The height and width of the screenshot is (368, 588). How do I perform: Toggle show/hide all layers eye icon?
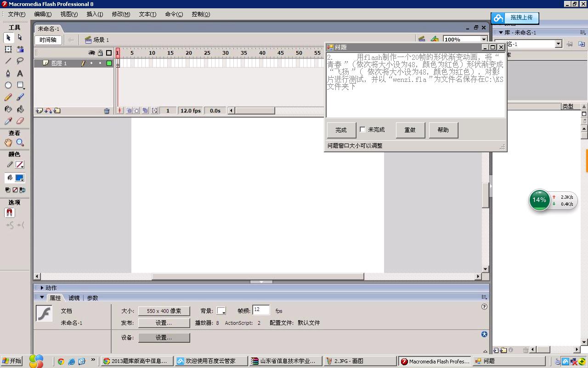point(91,53)
